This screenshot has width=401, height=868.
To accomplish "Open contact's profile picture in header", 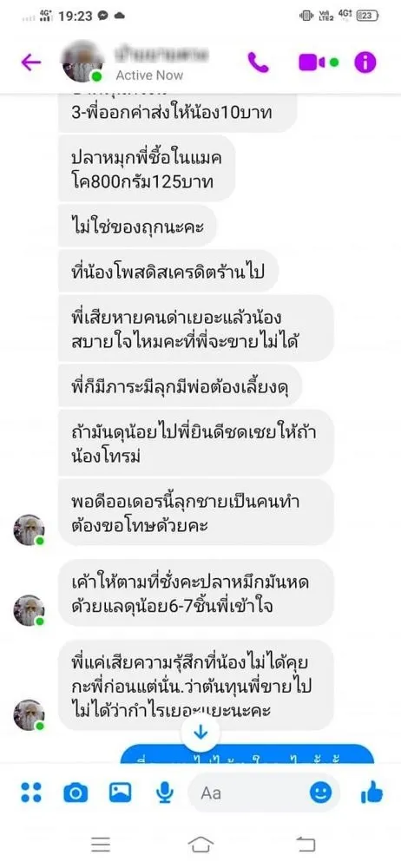I will [x=82, y=62].
